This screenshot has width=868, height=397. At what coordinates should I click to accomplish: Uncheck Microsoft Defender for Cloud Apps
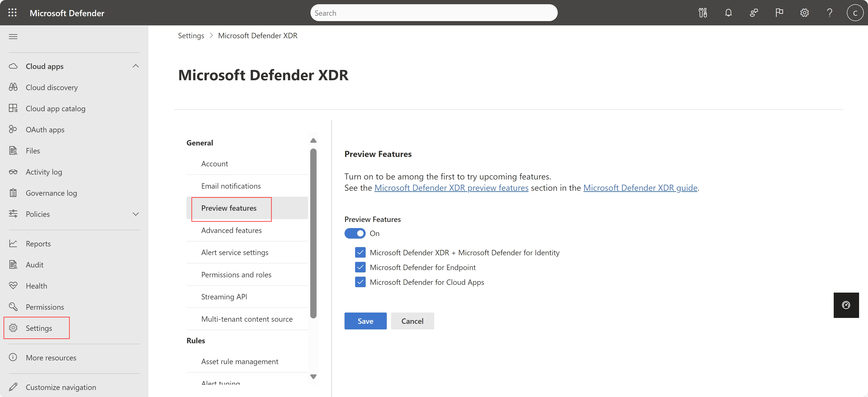[x=360, y=282]
